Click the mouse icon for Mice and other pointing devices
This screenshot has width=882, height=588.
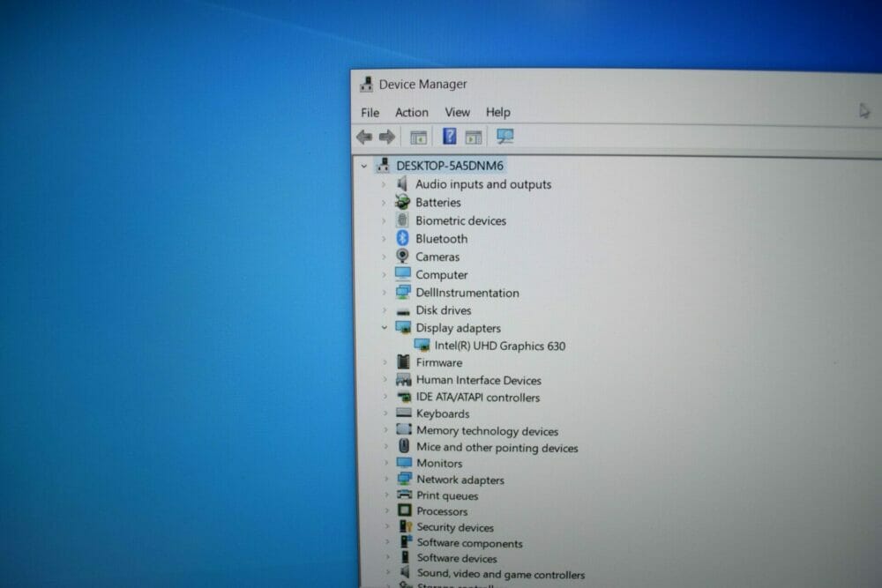(x=404, y=446)
